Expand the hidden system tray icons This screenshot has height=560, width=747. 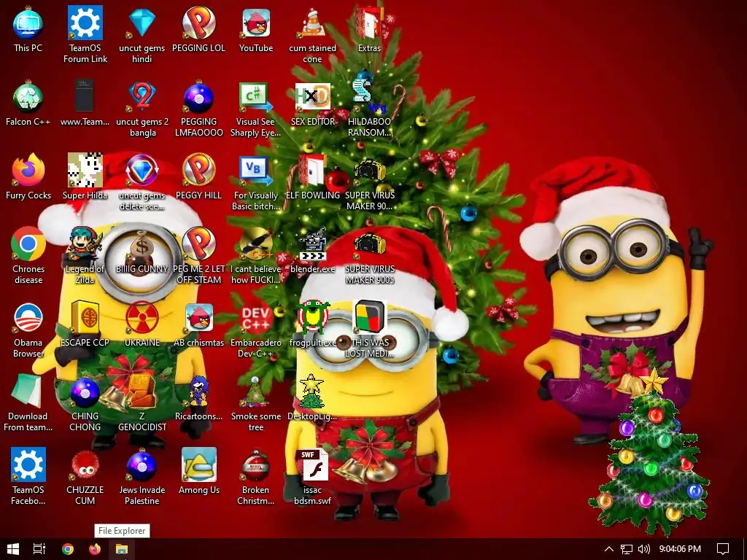[x=609, y=549]
